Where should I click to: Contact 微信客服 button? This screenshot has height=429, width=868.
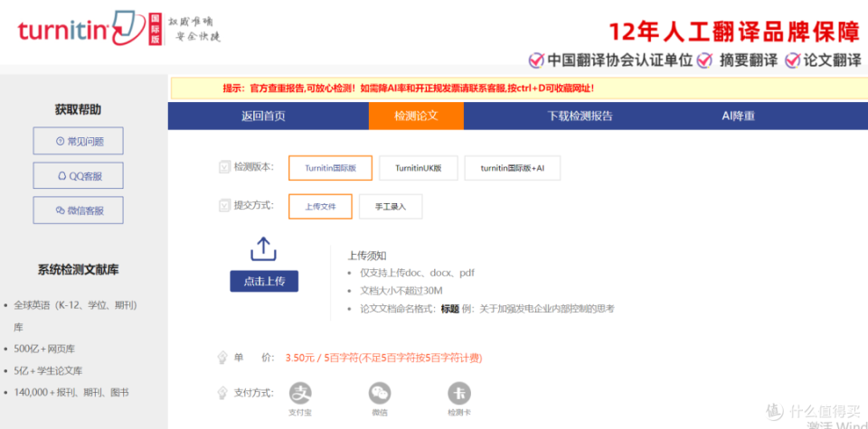tap(78, 210)
